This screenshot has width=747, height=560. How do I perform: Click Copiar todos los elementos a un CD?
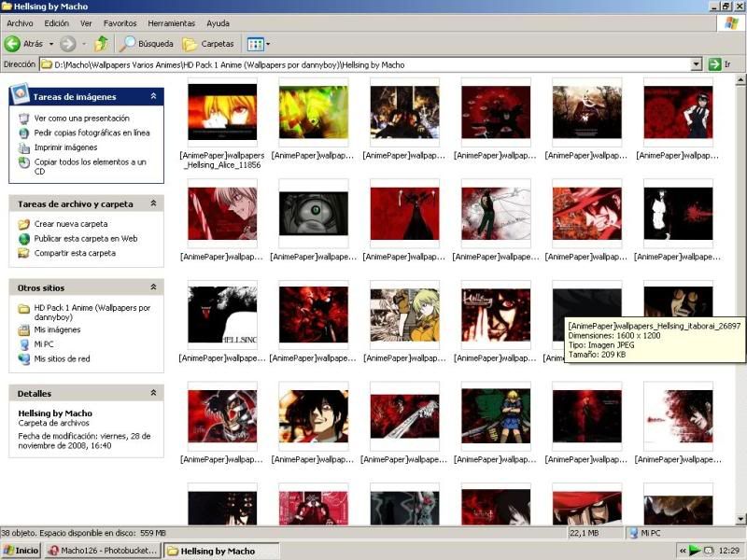click(x=90, y=167)
